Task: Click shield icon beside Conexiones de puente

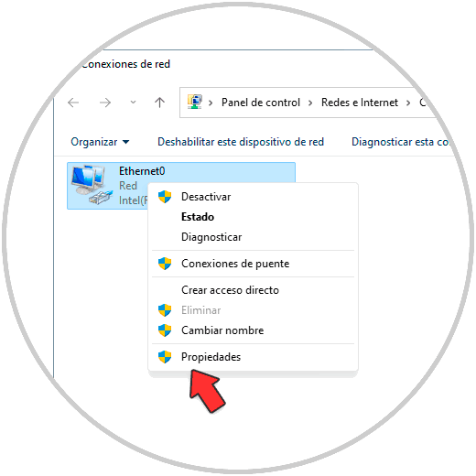Action: (165, 264)
